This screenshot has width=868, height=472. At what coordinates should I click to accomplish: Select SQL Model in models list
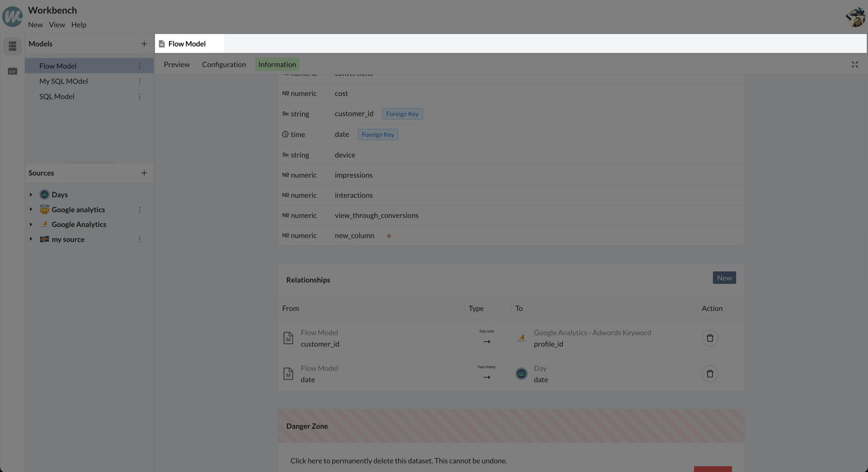click(x=57, y=97)
